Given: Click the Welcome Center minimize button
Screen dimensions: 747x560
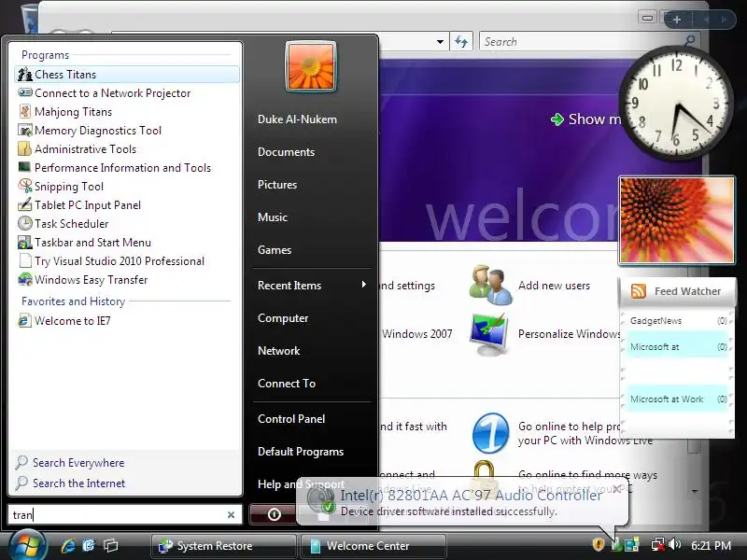Looking at the screenshot, I should [x=647, y=18].
